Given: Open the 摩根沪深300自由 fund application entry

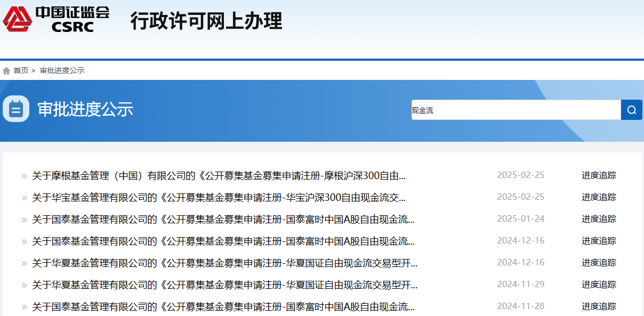Looking at the screenshot, I should 219,175.
